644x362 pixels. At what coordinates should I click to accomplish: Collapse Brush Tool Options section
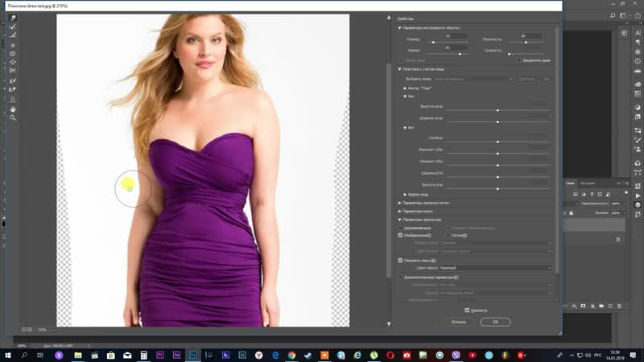click(x=399, y=28)
